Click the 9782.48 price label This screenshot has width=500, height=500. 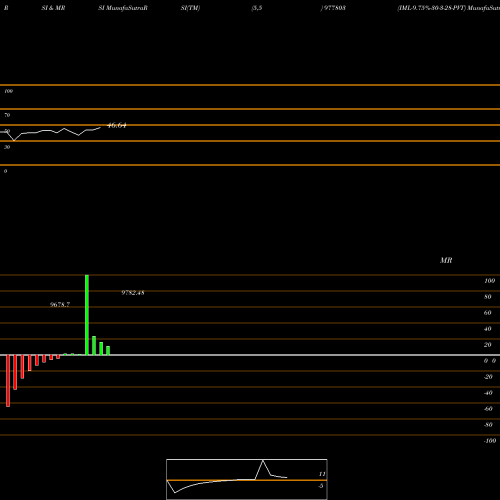[x=133, y=293]
